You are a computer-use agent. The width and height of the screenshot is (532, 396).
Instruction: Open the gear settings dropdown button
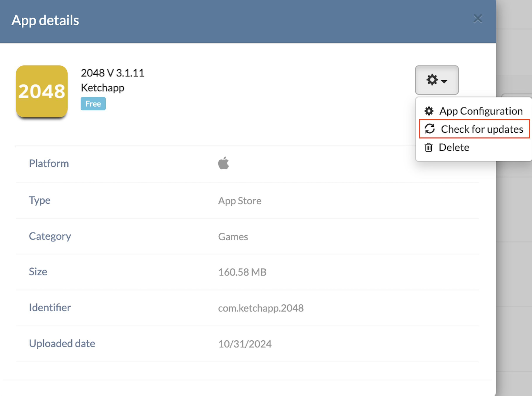coord(437,80)
